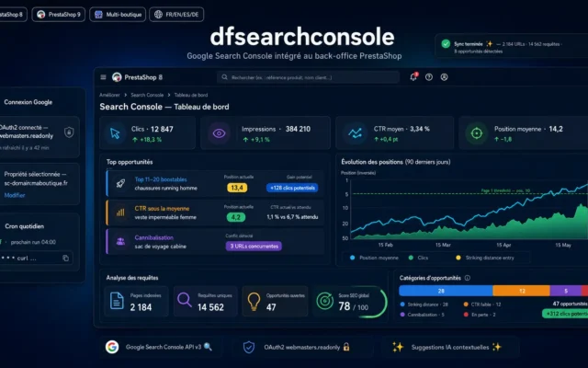Viewport: 588px width, 368px height.
Task: Click the 13,4 position badge
Action: [x=237, y=188]
